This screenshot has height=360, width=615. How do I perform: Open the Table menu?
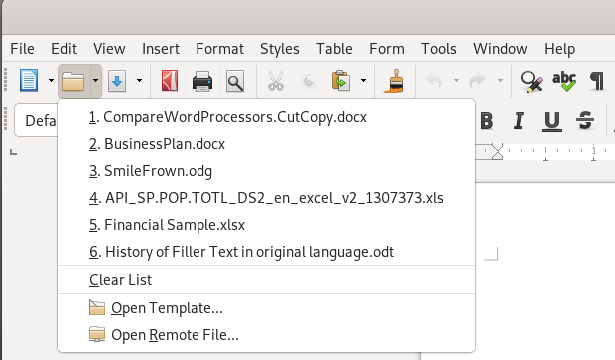pyautogui.click(x=334, y=49)
